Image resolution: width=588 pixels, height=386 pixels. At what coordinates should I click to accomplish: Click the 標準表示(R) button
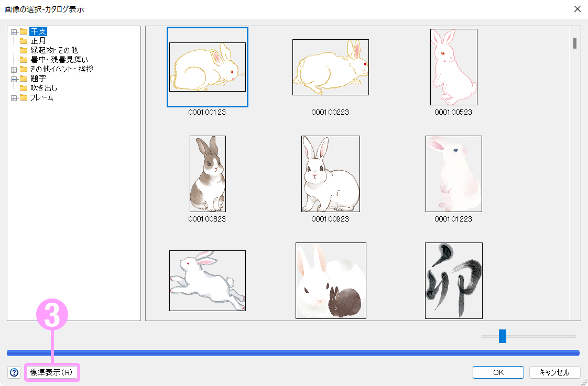51,372
